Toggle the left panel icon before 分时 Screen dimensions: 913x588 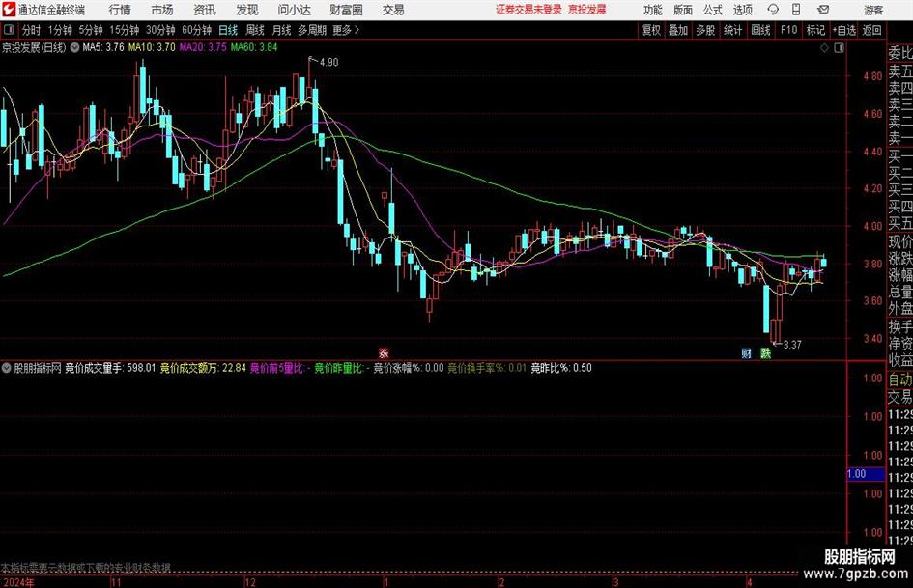tap(9, 30)
